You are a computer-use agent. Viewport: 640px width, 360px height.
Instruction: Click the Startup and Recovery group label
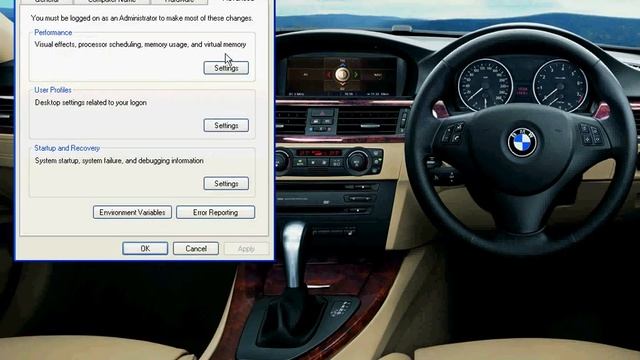[67, 148]
